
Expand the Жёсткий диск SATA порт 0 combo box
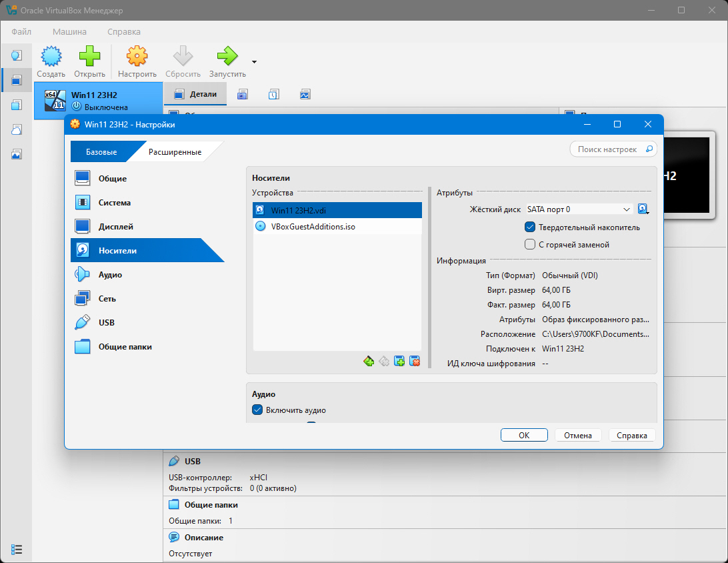pyautogui.click(x=579, y=209)
